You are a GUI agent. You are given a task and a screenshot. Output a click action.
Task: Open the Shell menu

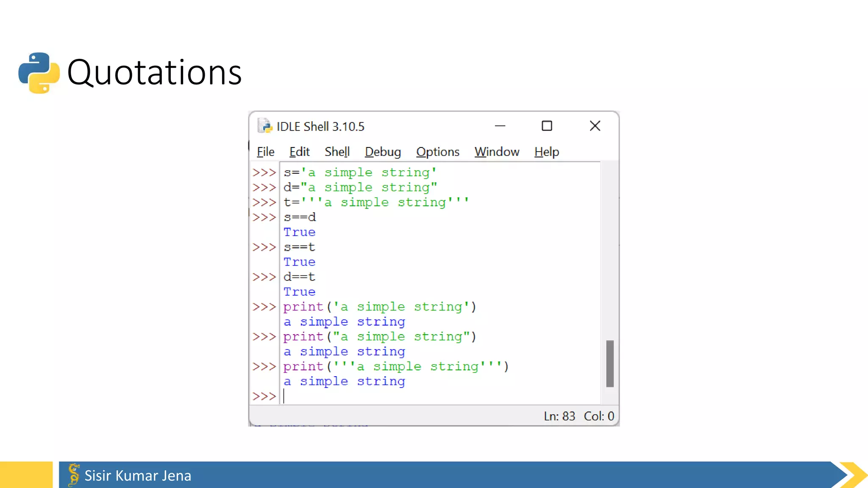(x=337, y=152)
